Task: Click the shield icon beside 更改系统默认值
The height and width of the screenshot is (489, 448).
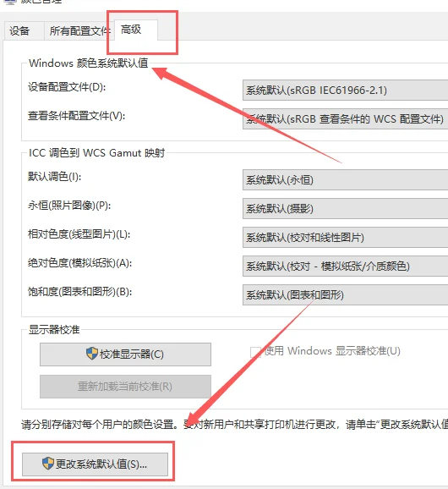Action: click(x=48, y=464)
